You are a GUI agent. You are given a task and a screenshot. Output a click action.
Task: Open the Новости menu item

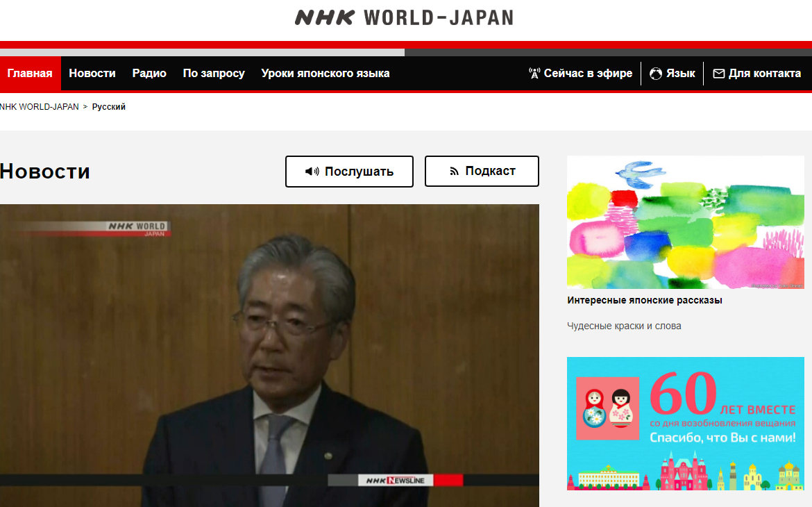(92, 74)
